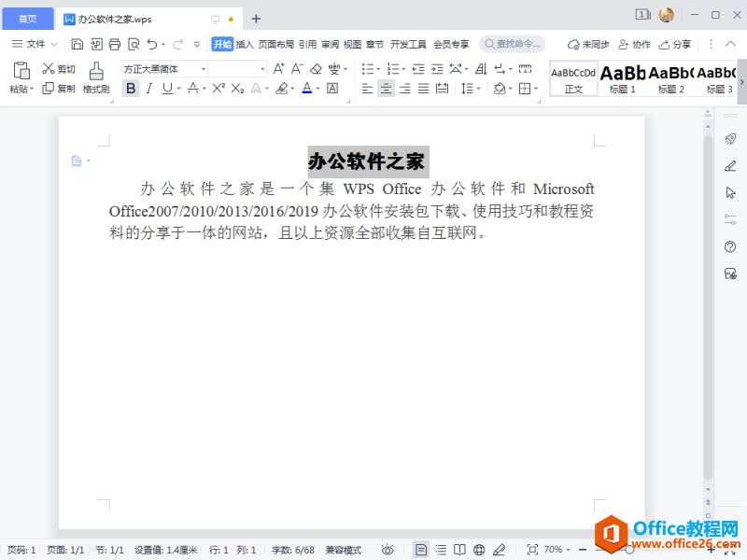Click Decrease Indent icon
The width and height of the screenshot is (747, 560).
[418, 69]
